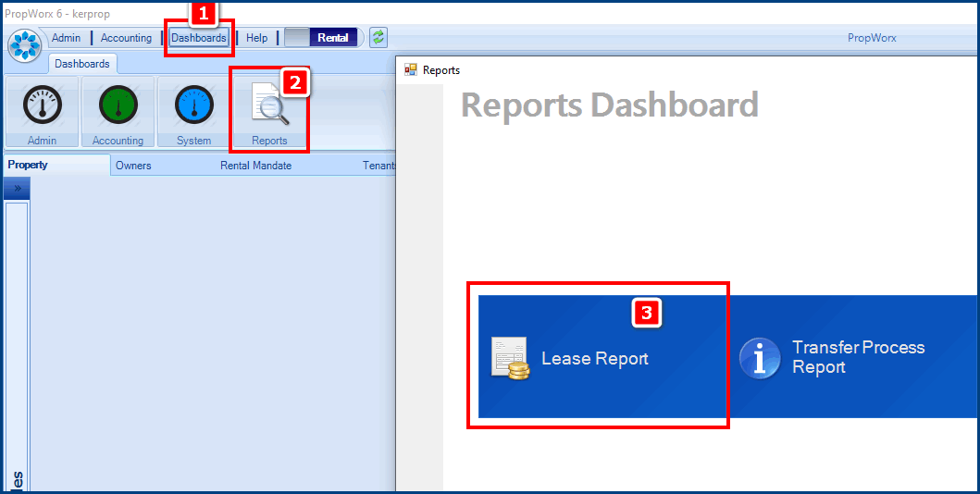The image size is (980, 494).
Task: Click the Reports window title icon
Action: click(411, 70)
